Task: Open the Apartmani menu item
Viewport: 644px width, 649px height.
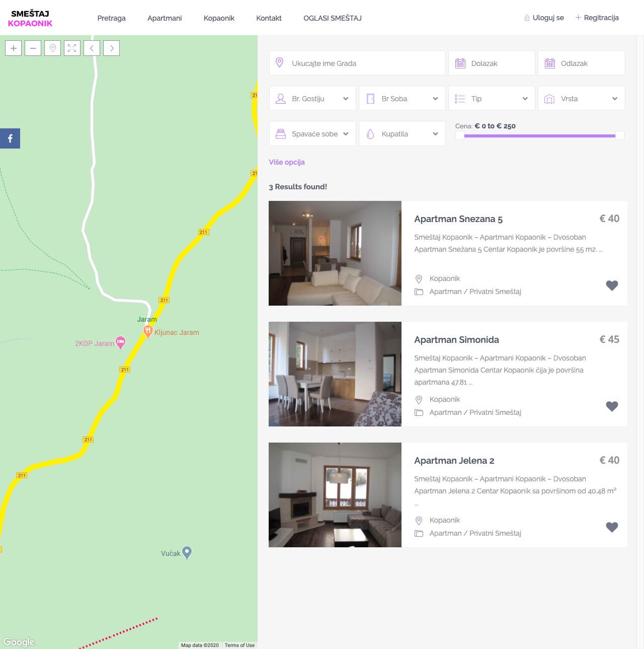Action: tap(165, 18)
